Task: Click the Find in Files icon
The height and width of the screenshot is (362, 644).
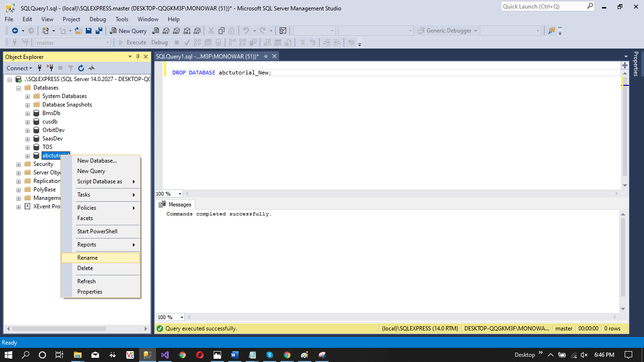Action: [x=552, y=31]
